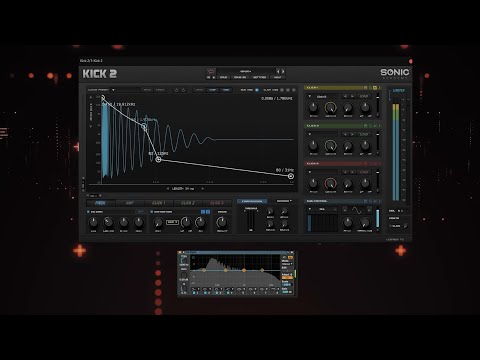Toggle the highlighted yellow button in Click 1 header
Viewport: 480px width, 360px height.
(x=375, y=88)
